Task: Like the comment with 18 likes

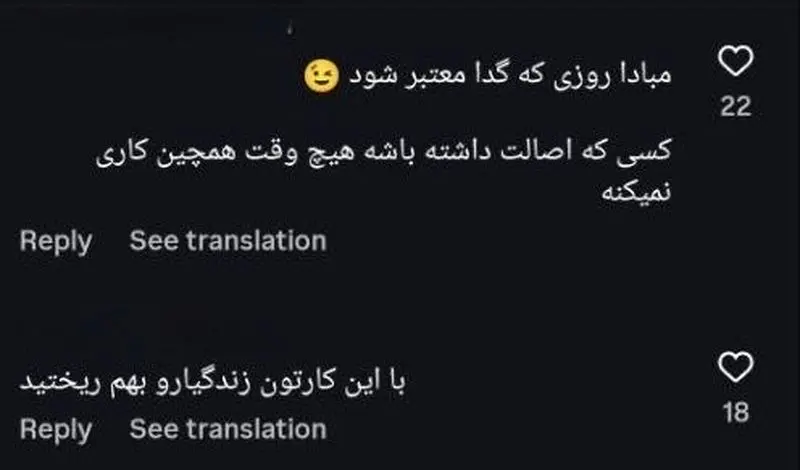Action: coord(736,370)
